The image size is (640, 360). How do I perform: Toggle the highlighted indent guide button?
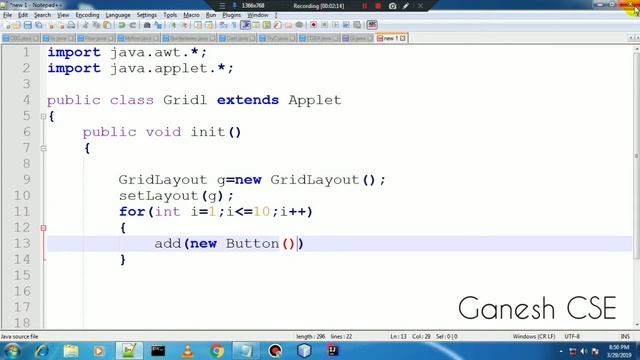pos(245,25)
